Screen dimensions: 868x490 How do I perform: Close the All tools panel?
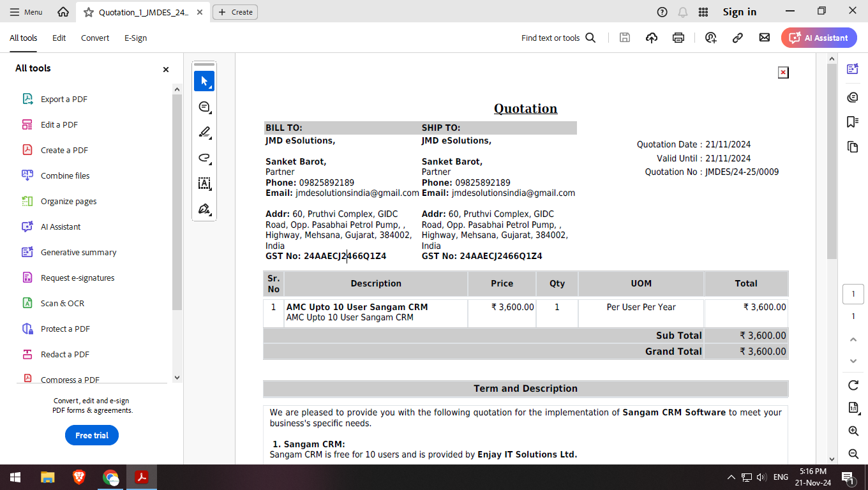click(166, 70)
